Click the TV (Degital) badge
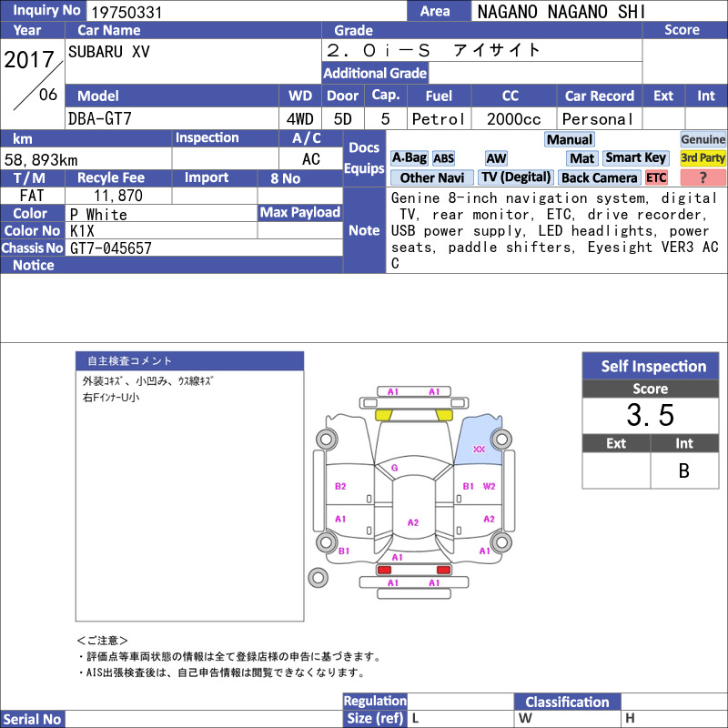728x728 pixels. pyautogui.click(x=516, y=177)
